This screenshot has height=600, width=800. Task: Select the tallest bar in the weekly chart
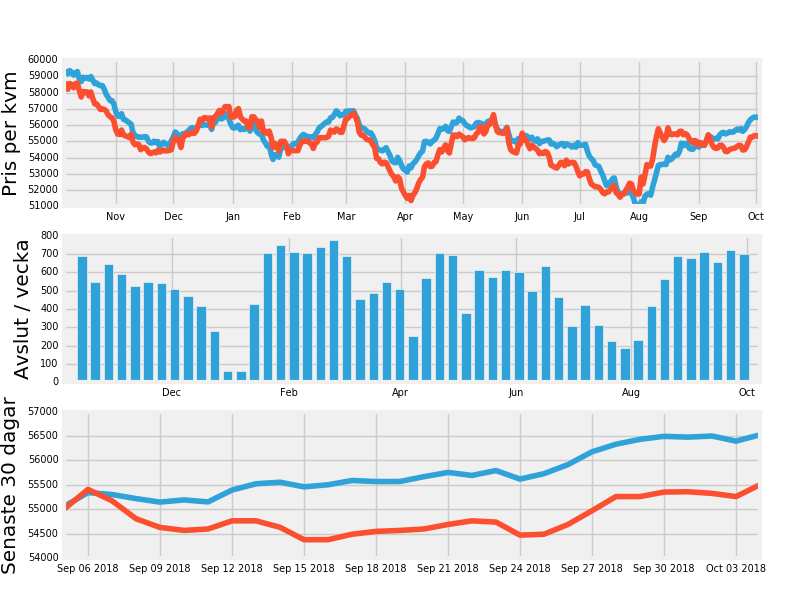coord(334,311)
